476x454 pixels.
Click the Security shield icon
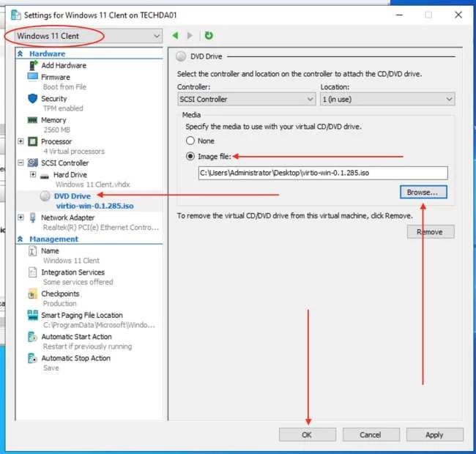pyautogui.click(x=32, y=98)
